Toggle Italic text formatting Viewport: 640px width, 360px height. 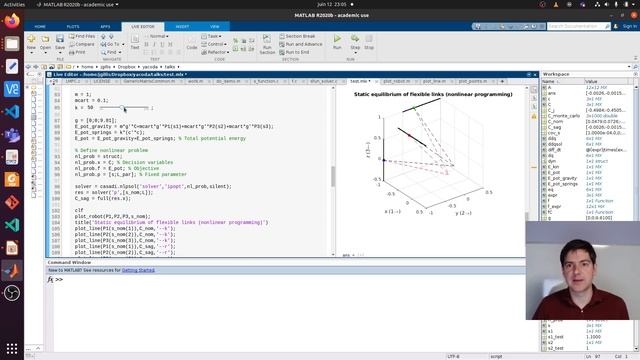[154, 44]
